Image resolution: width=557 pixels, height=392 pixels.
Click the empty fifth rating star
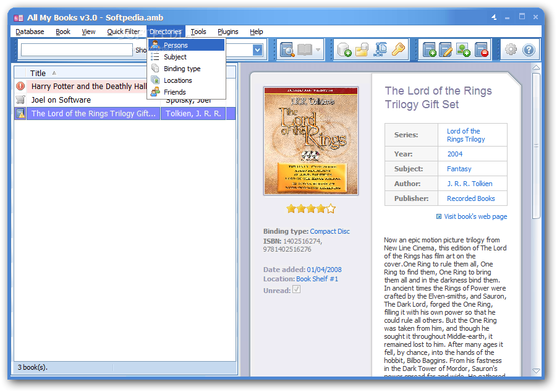tap(331, 208)
